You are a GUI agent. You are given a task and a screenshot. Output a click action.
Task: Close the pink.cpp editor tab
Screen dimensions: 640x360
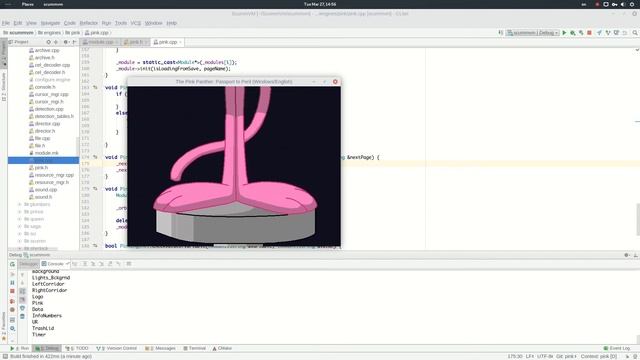[180, 42]
